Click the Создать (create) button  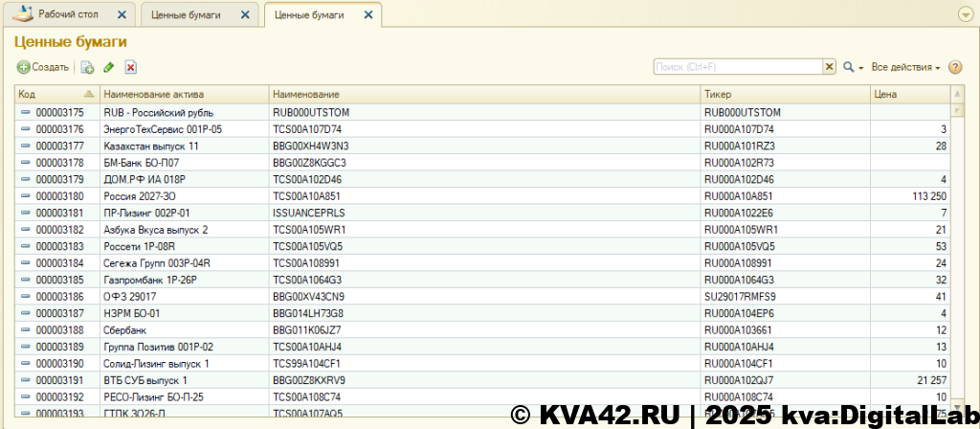pos(43,67)
